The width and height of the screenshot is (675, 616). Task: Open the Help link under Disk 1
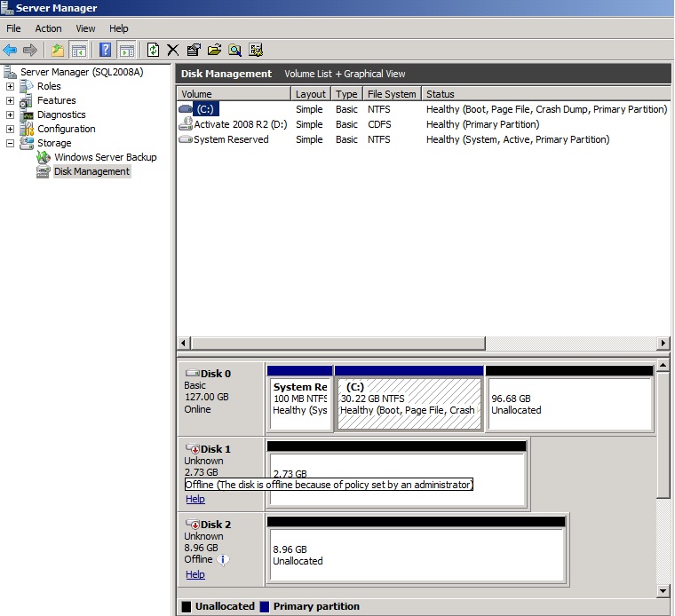tap(195, 499)
